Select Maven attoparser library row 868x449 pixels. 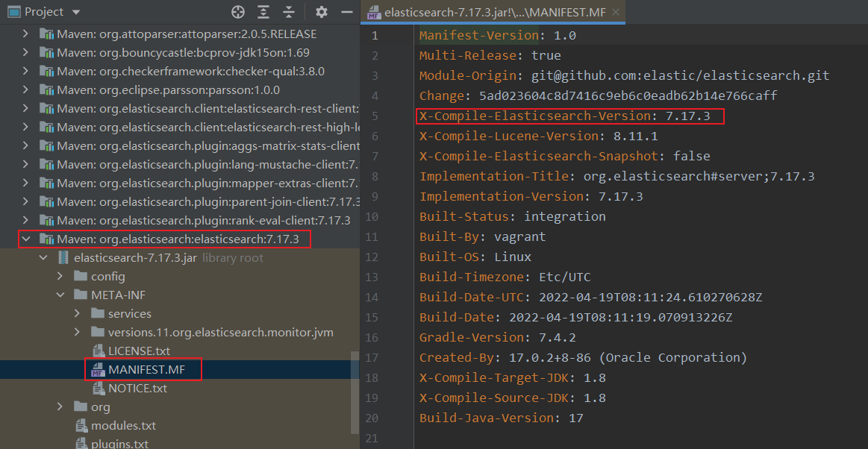click(x=180, y=34)
